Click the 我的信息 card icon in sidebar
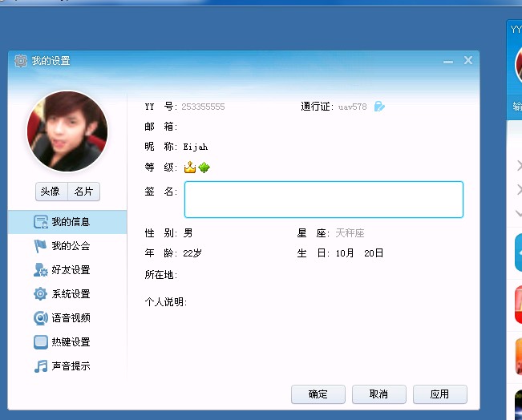Screen dimensions: 522x420 pyautogui.click(x=41, y=222)
